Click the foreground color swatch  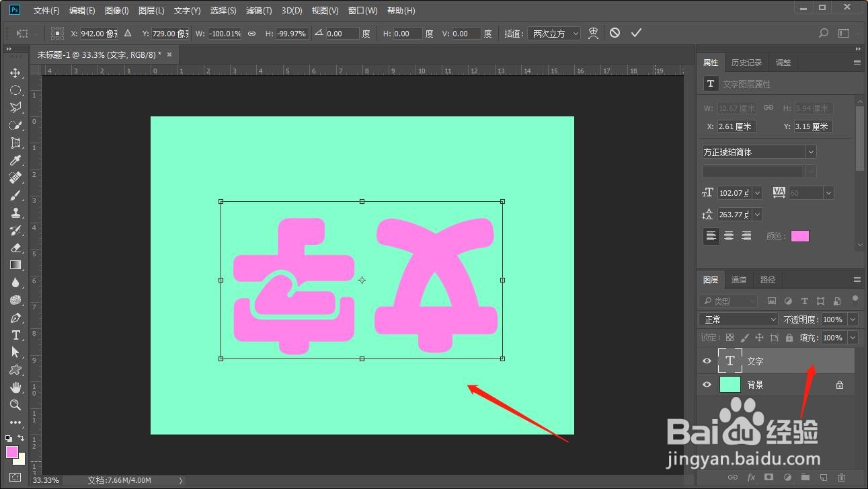pos(12,452)
